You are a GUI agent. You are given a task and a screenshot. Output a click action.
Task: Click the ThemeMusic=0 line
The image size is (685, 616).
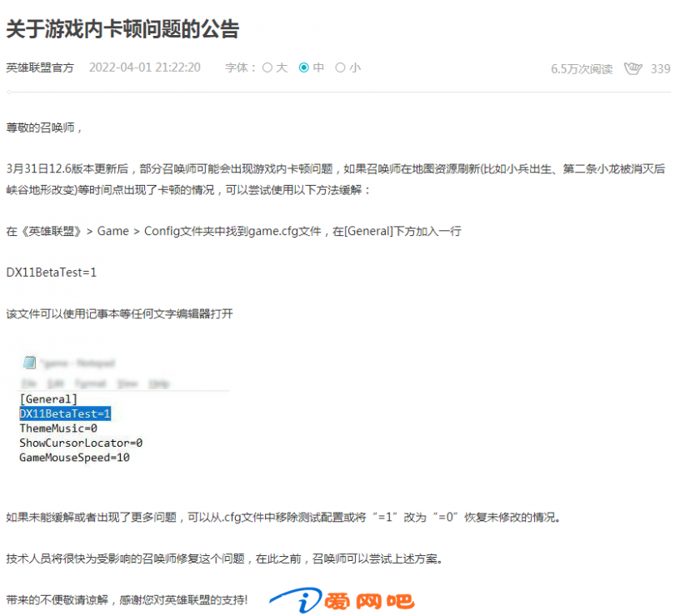[x=58, y=428]
